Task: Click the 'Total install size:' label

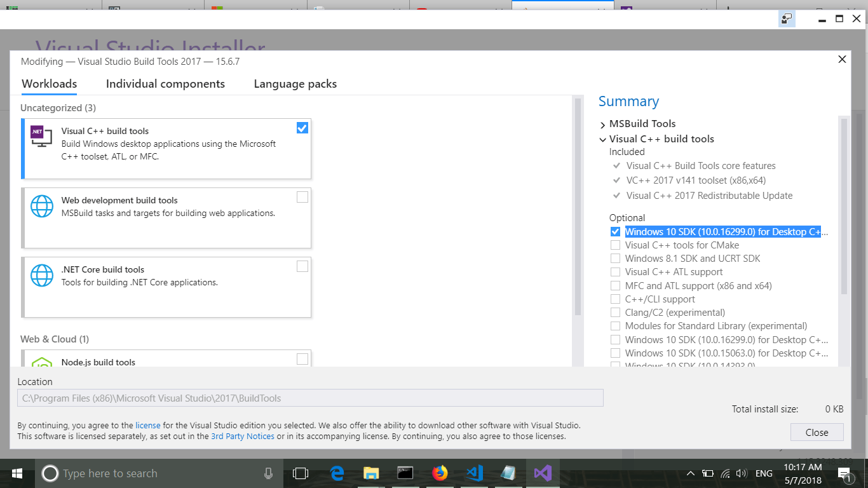Action: coord(765,409)
